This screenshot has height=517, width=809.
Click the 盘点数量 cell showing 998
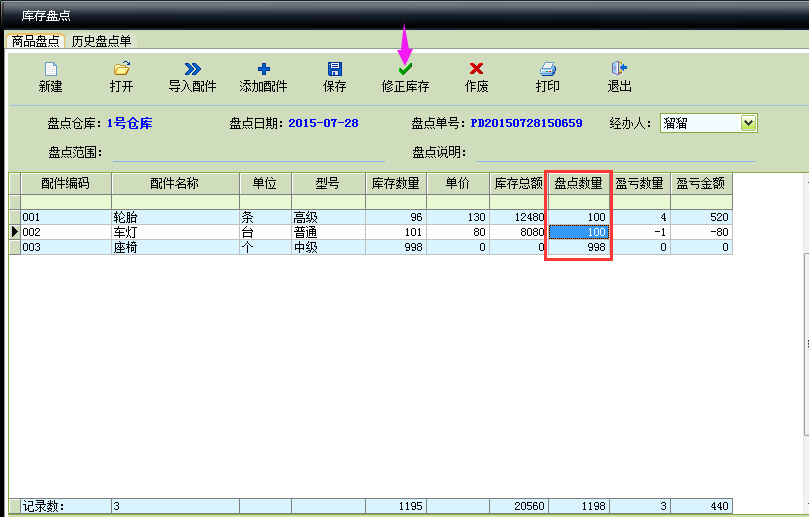click(x=578, y=247)
